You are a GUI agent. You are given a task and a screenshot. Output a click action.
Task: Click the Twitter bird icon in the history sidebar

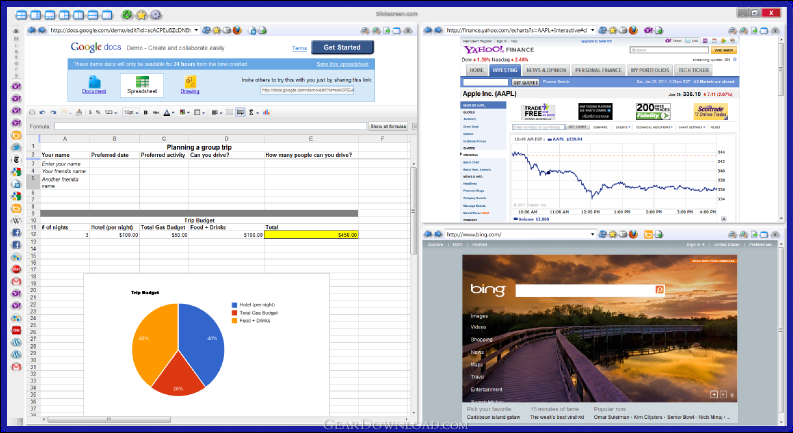pos(16,147)
